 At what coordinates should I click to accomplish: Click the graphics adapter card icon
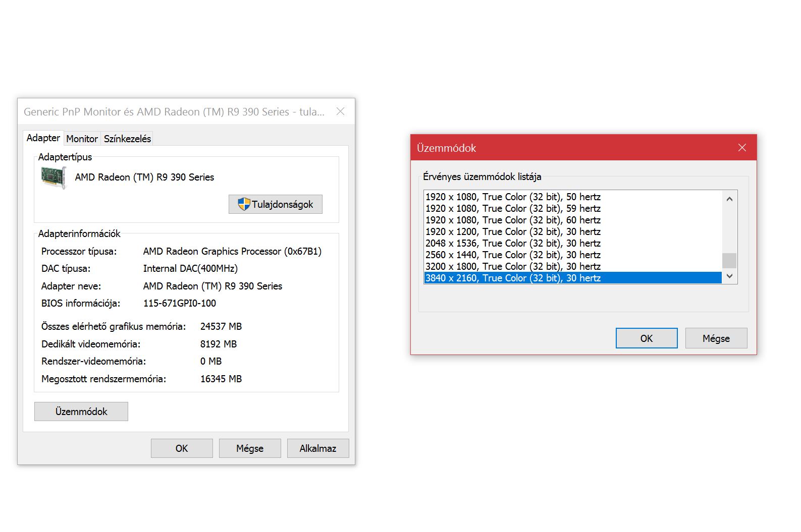click(x=54, y=177)
